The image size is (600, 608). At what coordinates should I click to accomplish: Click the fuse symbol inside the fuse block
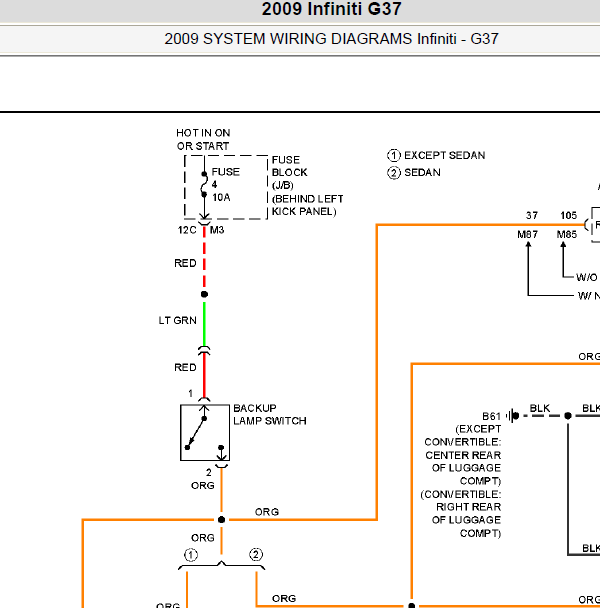click(x=204, y=185)
